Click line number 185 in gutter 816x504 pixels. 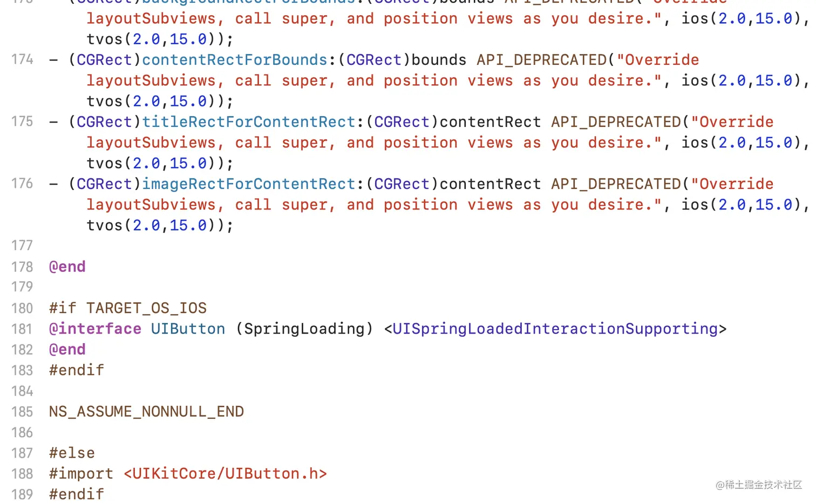22,412
